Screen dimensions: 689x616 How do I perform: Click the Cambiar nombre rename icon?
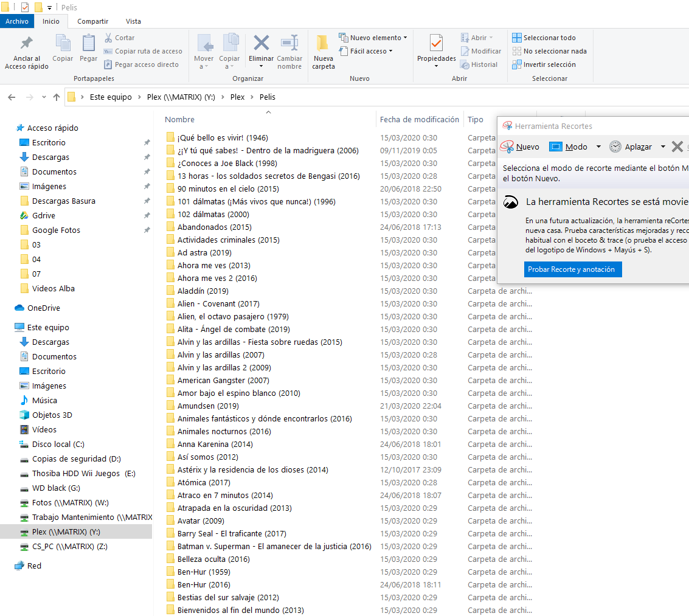[289, 44]
